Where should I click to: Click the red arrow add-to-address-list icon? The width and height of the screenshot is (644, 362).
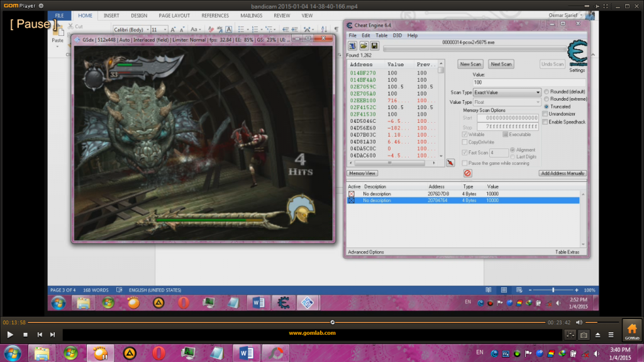(450, 162)
